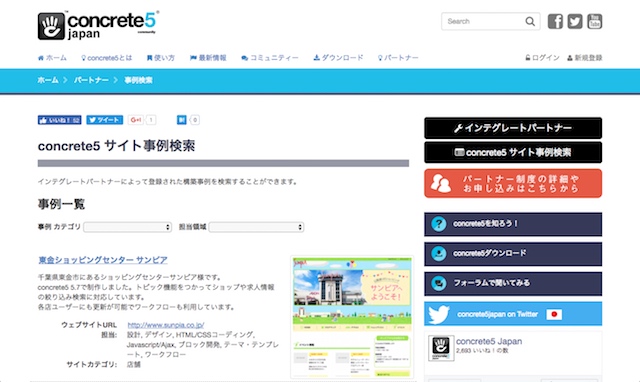Click the インテグレートパートナー button
This screenshot has width=640, height=382.
(x=513, y=128)
